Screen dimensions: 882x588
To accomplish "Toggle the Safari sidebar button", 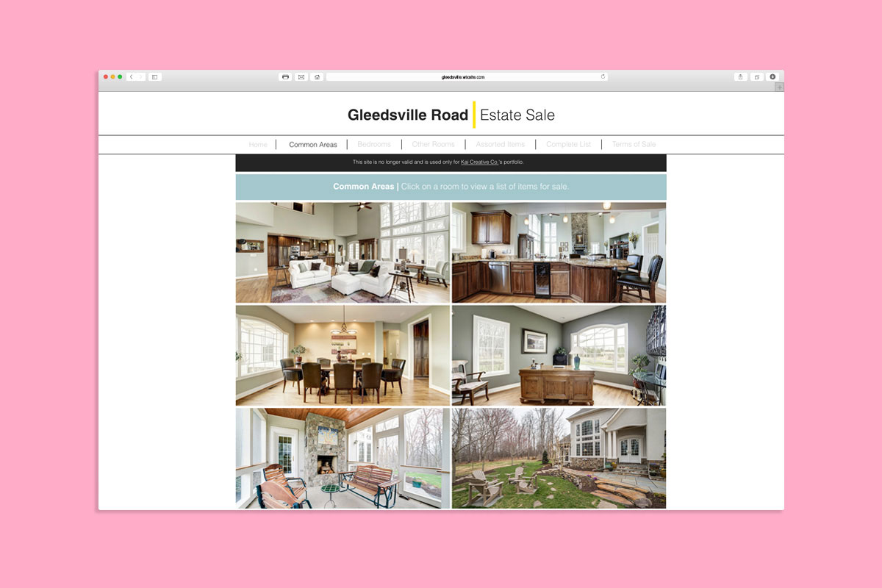I will click(x=155, y=77).
